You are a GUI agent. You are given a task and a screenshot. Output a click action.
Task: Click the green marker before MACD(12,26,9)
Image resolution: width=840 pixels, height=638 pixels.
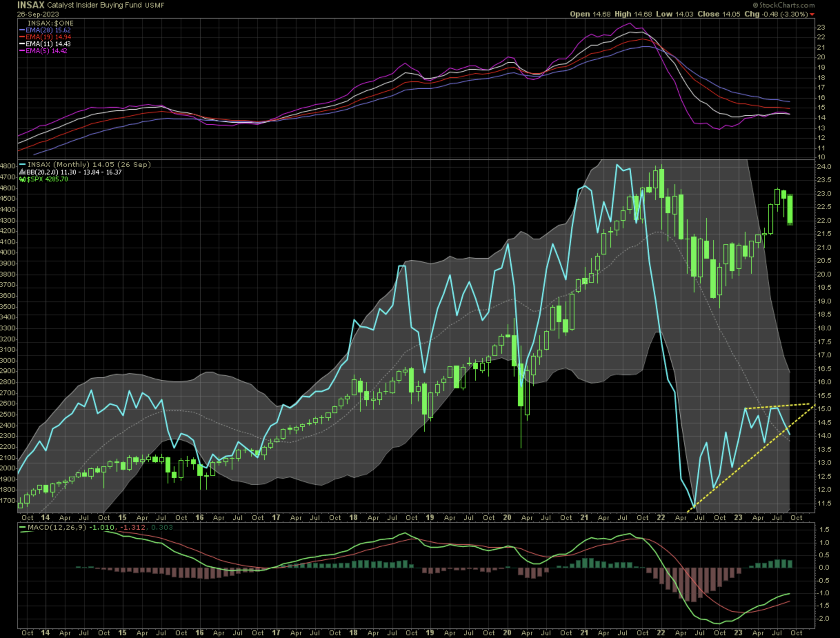click(22, 528)
